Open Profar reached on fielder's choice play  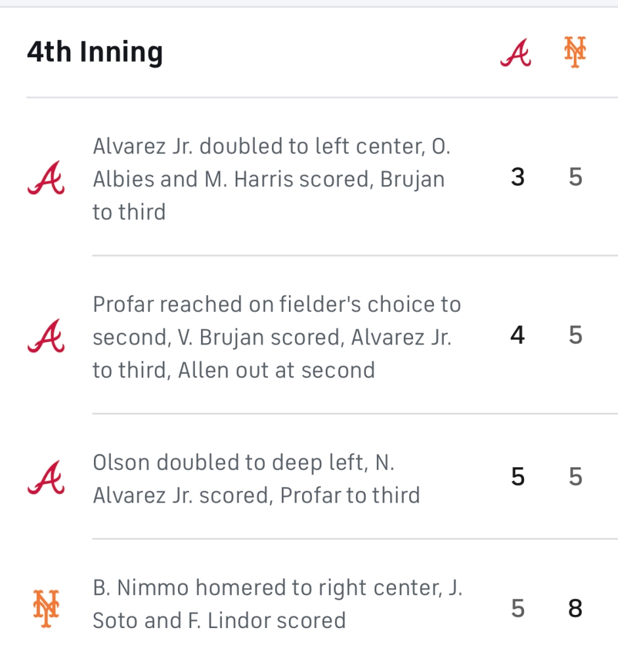click(276, 337)
